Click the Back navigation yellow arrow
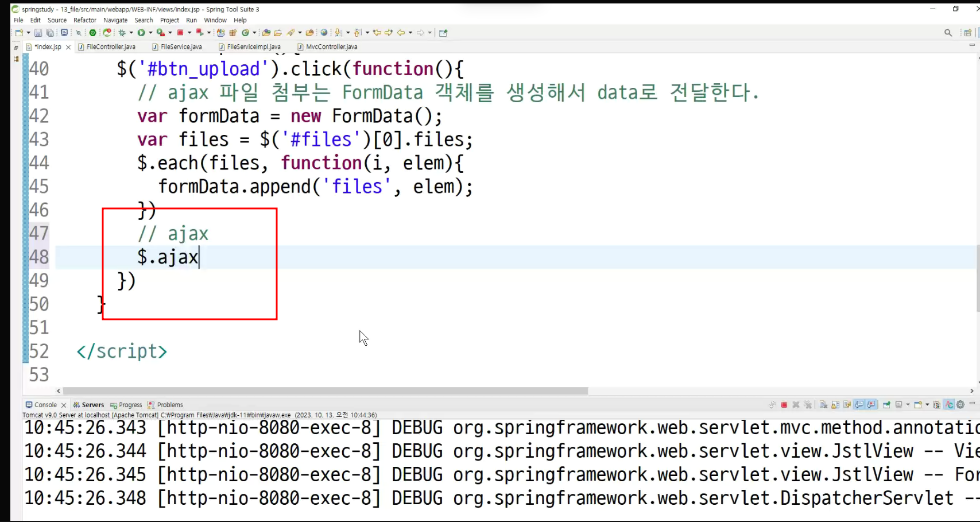The image size is (980, 522). (401, 33)
